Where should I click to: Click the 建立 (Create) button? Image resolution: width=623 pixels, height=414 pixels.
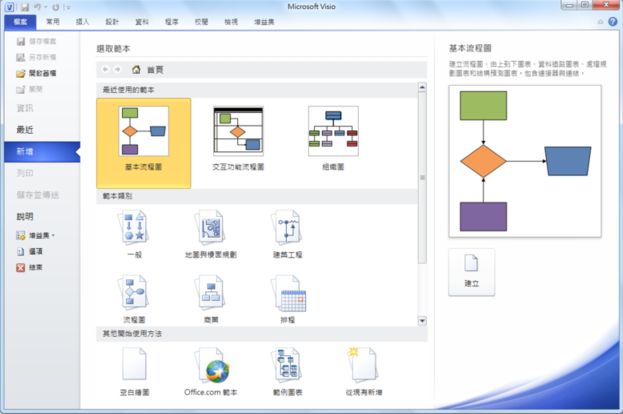click(472, 272)
